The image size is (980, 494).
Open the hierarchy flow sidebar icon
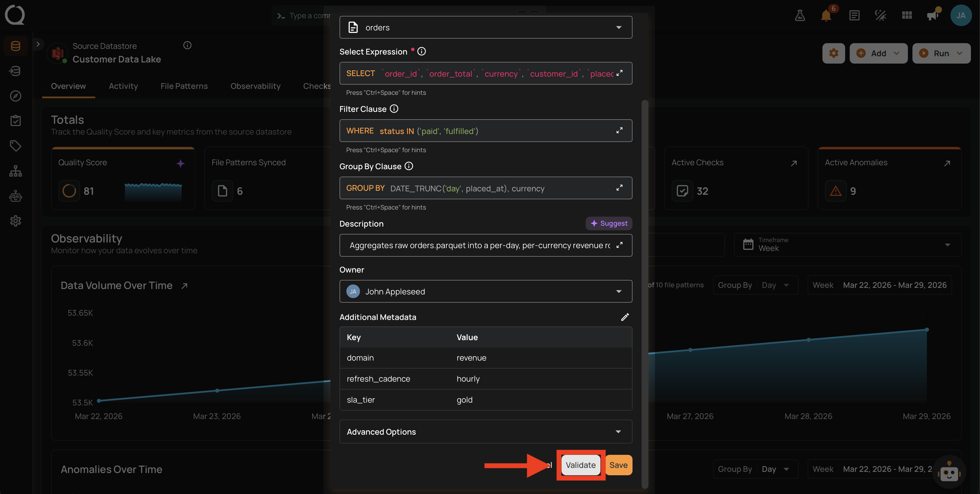(16, 171)
